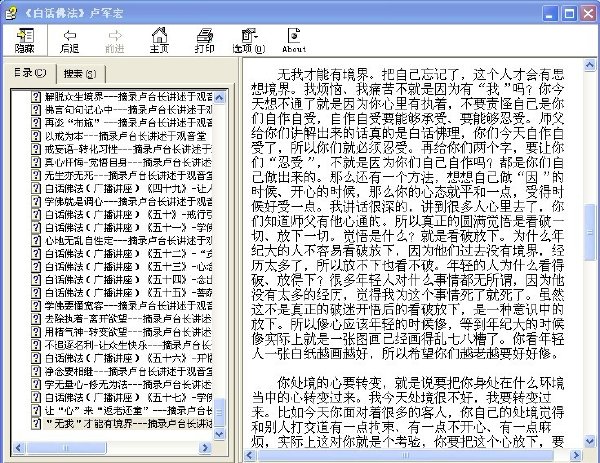
Task: Click contents tree scroll-up arrow
Action: click(x=220, y=97)
